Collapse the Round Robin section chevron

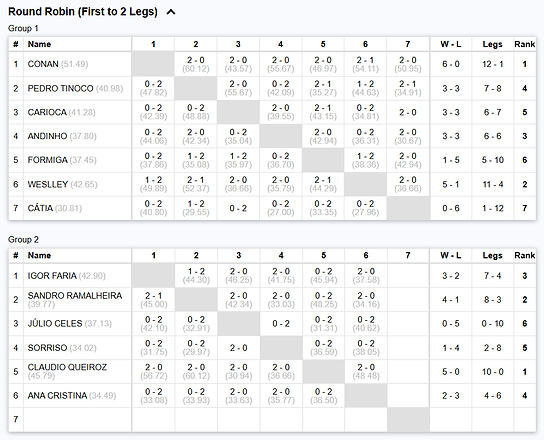171,12
